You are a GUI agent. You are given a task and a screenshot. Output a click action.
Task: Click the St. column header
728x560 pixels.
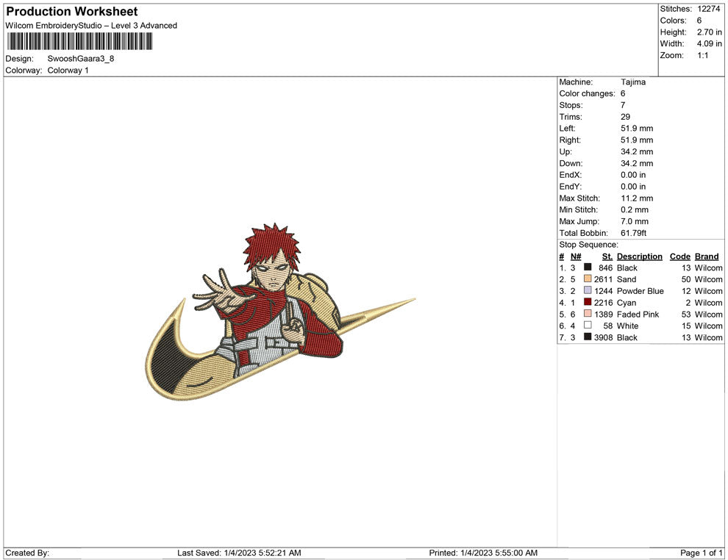click(607, 256)
